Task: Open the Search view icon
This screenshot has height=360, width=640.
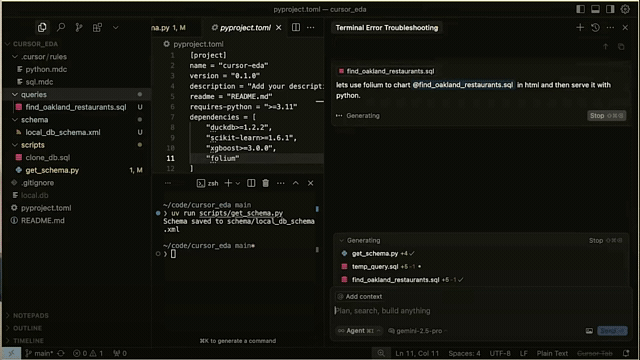Action: tap(61, 27)
